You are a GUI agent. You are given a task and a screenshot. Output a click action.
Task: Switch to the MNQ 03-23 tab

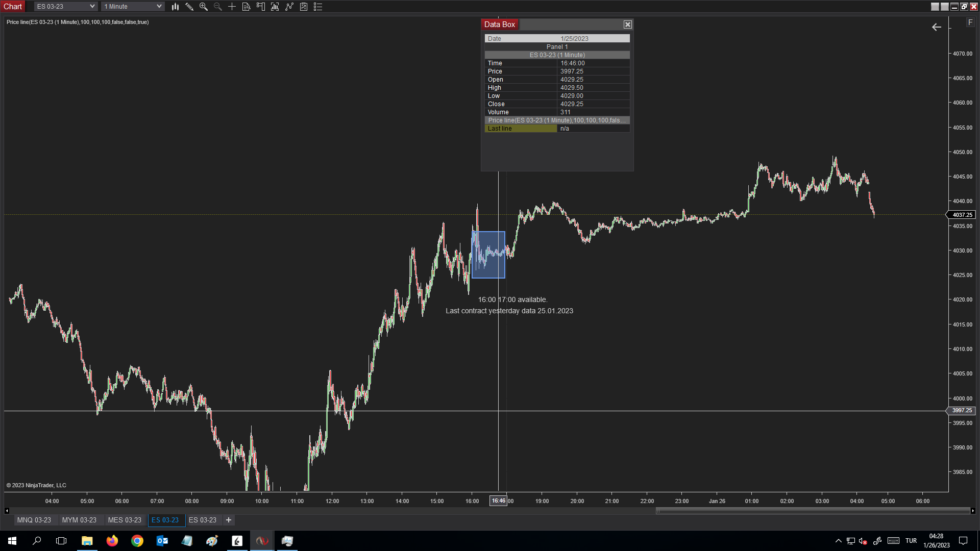(34, 520)
